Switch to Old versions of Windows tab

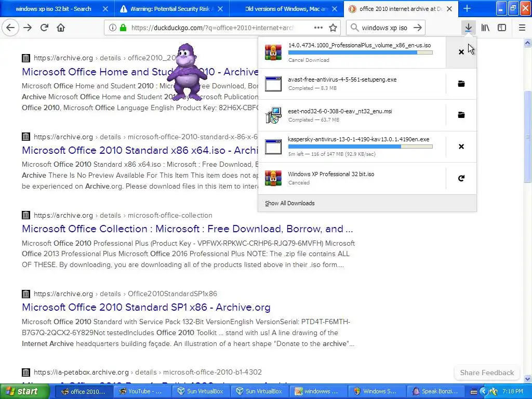point(285,9)
